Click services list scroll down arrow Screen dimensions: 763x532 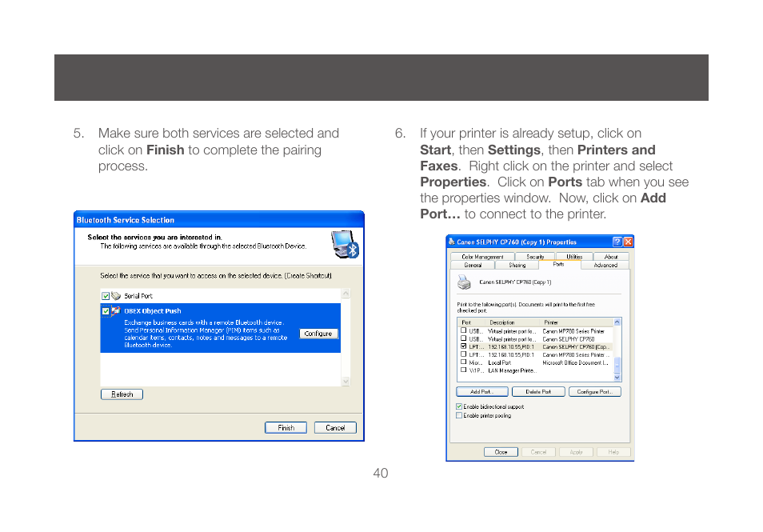pos(346,381)
